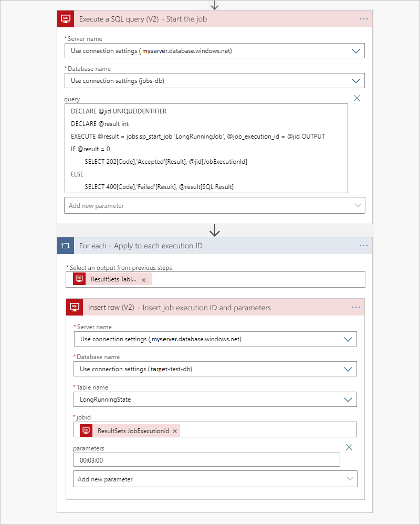Click the parameters field showing 00:03:00
The width and height of the screenshot is (420, 525).
point(206,460)
